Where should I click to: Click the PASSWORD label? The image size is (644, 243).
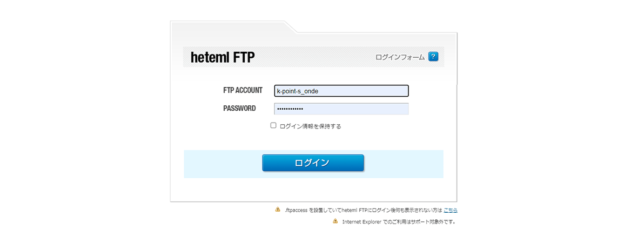(239, 109)
